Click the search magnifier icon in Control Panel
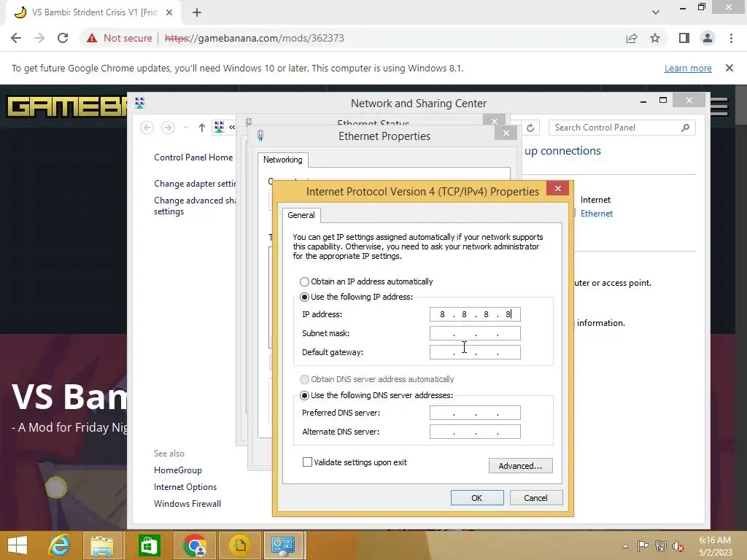This screenshot has width=747, height=560. pos(685,128)
